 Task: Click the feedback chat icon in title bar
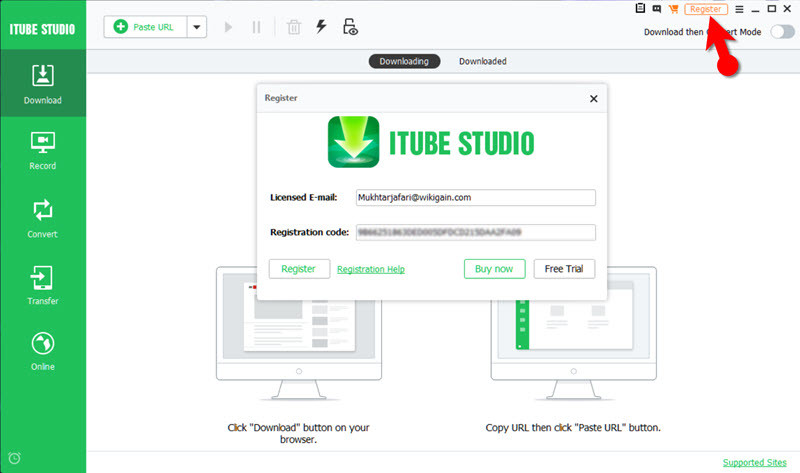[657, 9]
